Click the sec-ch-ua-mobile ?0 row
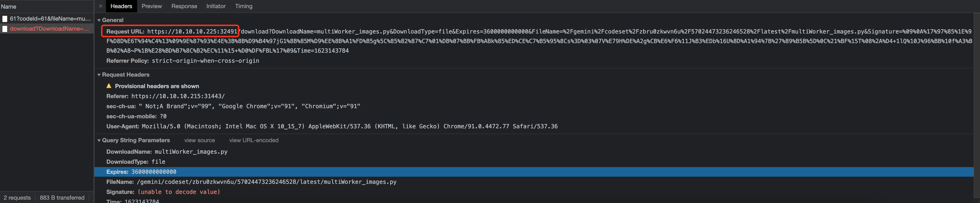Viewport: 980px width, 203px height. click(x=136, y=116)
